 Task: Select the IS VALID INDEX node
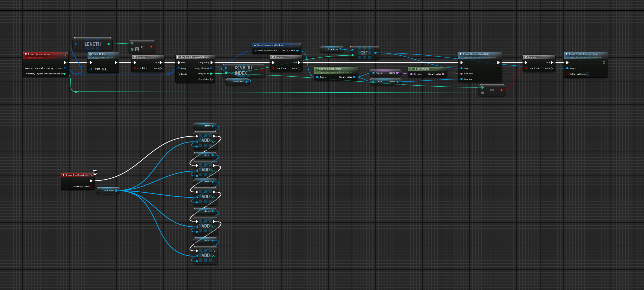click(243, 70)
